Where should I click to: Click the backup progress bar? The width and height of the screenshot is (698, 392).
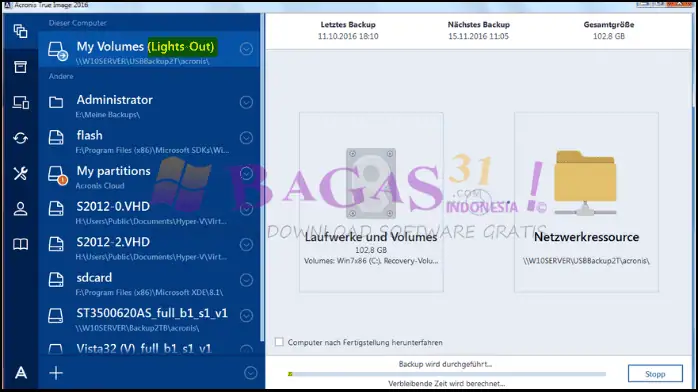pyautogui.click(x=447, y=374)
